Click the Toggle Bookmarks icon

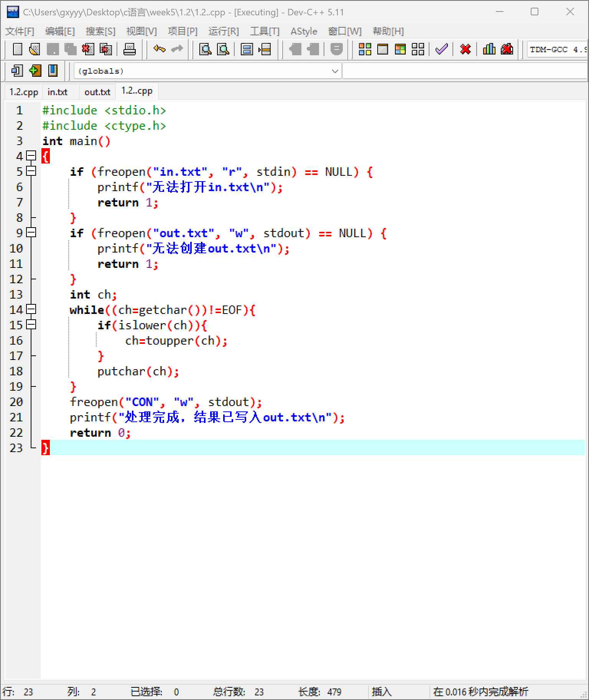click(x=35, y=71)
